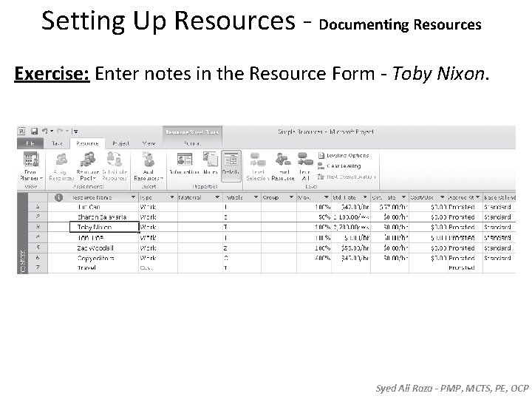Click the 50% max units cell

[314, 217]
